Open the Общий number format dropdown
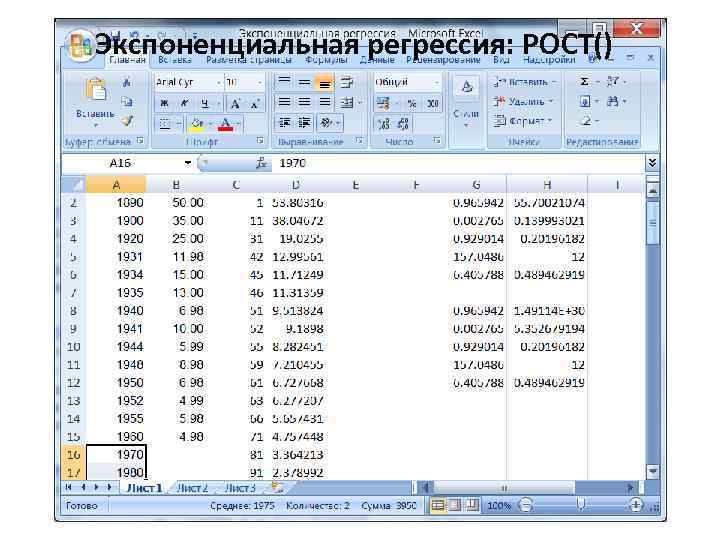 coord(436,83)
